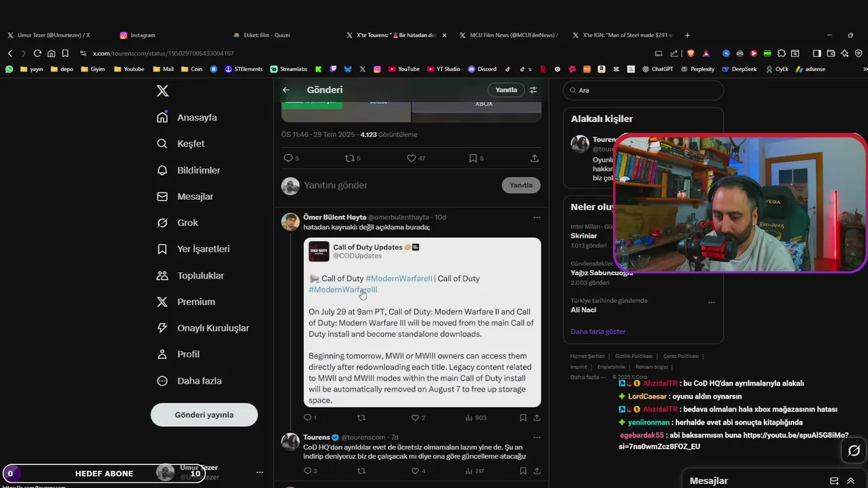
Task: Open the Brave Shields icon
Action: click(690, 53)
